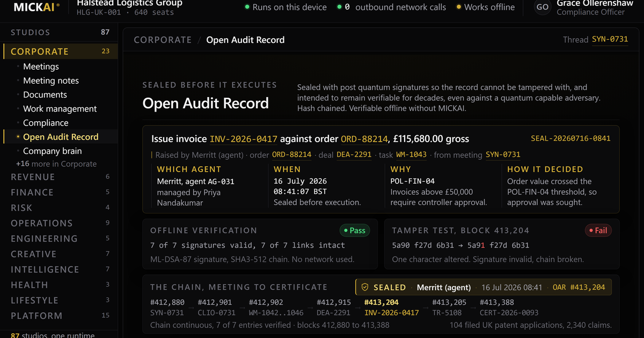
Task: Expand the Creative studio
Action: [x=59, y=254]
